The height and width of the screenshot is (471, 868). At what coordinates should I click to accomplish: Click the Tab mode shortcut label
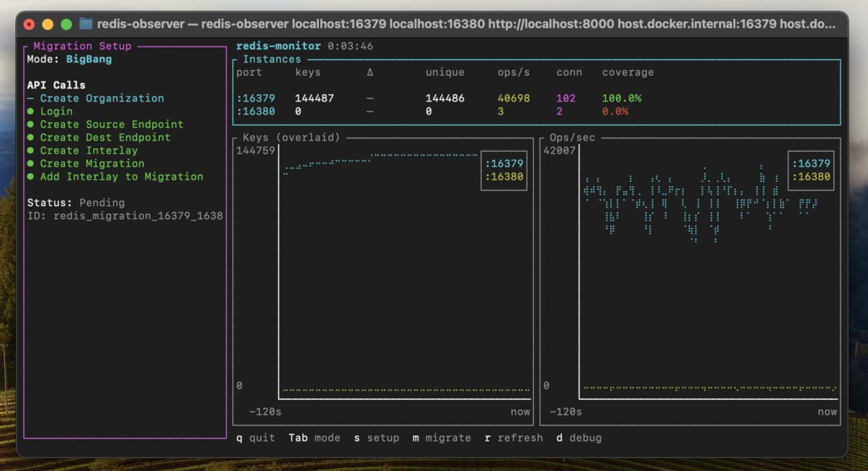(314, 438)
